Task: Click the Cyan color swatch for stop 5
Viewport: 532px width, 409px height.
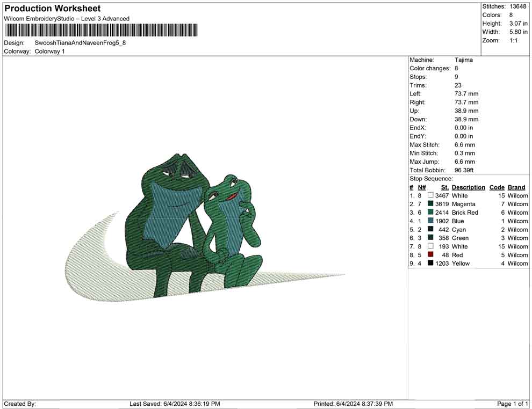Action: (x=430, y=229)
